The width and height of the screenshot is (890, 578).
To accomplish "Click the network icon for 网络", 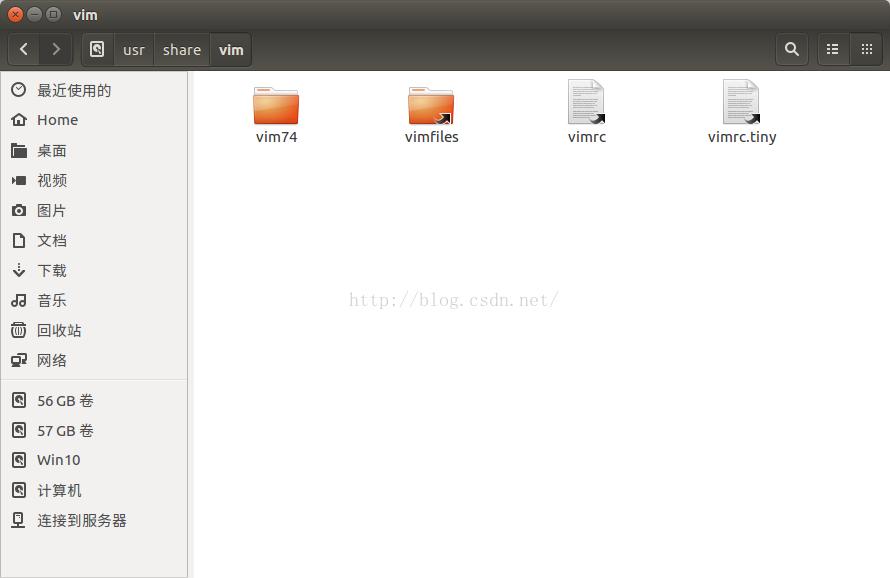I will 19,360.
